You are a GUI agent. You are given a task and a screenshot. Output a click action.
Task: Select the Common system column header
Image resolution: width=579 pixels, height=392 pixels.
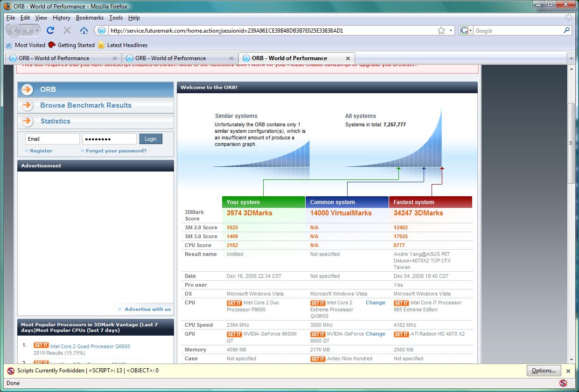click(347, 202)
